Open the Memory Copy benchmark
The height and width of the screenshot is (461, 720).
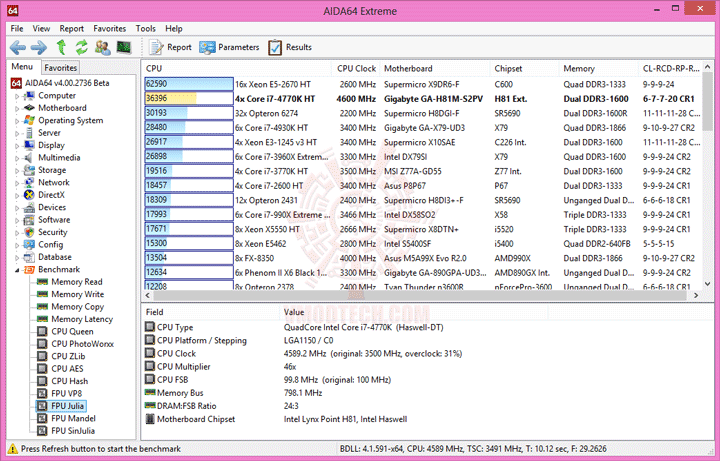(x=78, y=306)
